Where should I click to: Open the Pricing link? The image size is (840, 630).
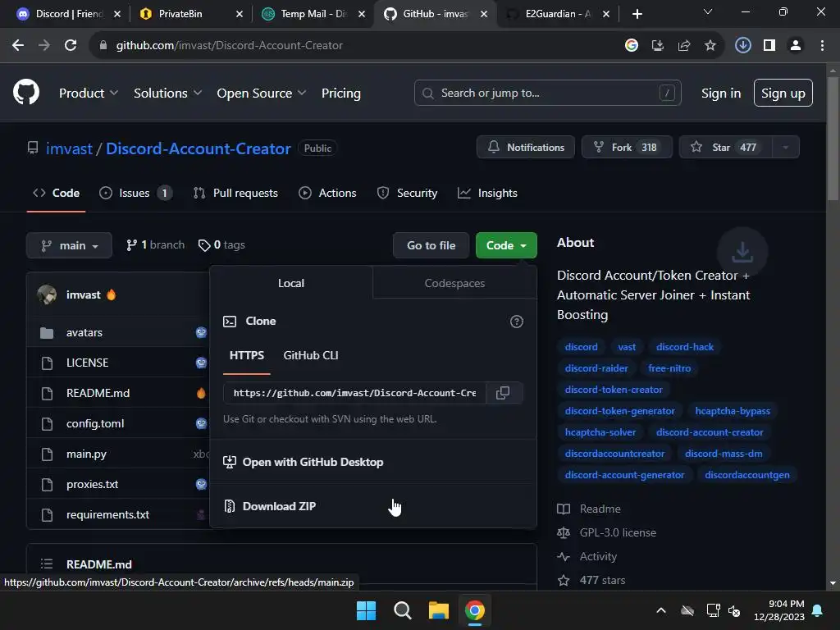point(340,94)
